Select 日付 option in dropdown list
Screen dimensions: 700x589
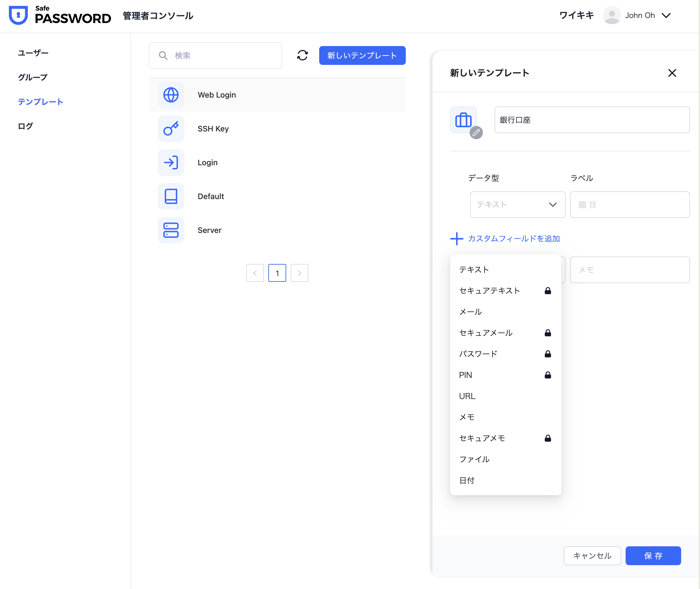467,480
